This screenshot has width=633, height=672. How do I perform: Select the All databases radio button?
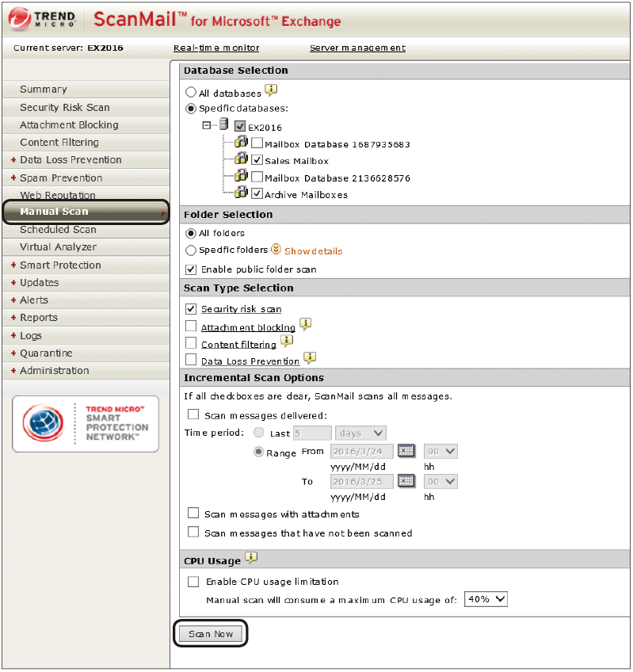tap(191, 92)
